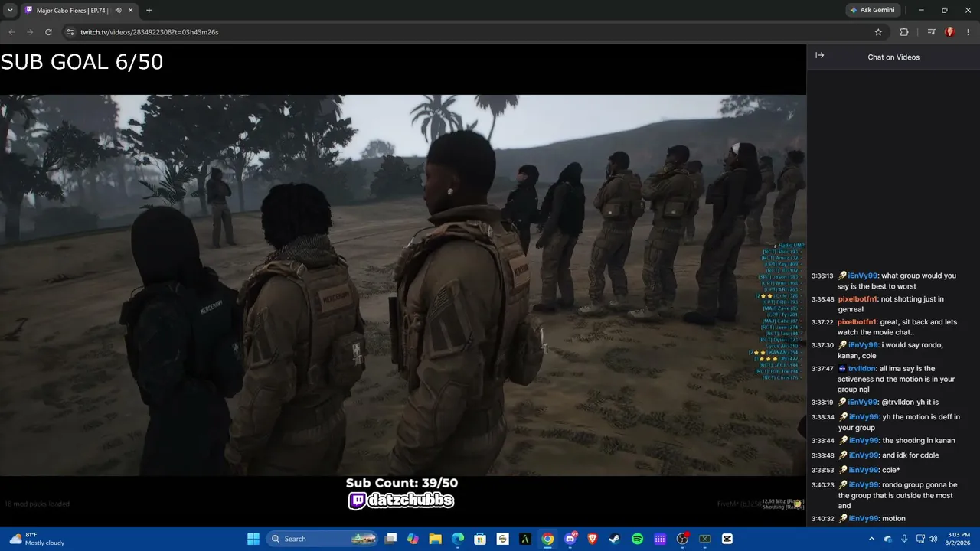Open the Chrome three-dot menu
980x551 pixels.
969,32
